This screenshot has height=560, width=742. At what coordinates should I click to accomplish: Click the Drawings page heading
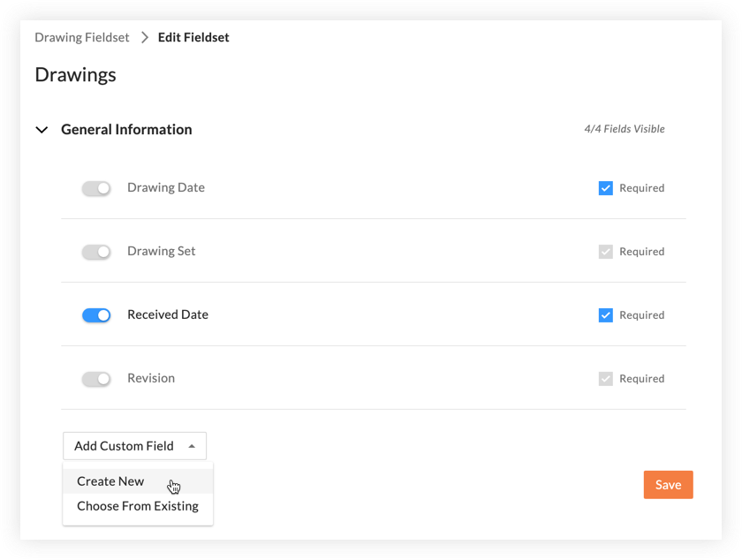(x=75, y=75)
